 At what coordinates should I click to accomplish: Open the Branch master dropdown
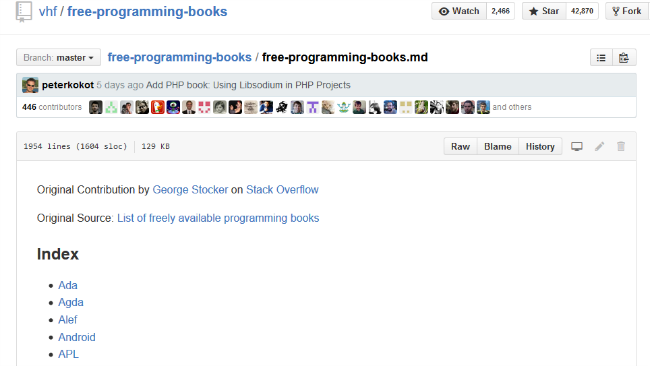click(58, 58)
